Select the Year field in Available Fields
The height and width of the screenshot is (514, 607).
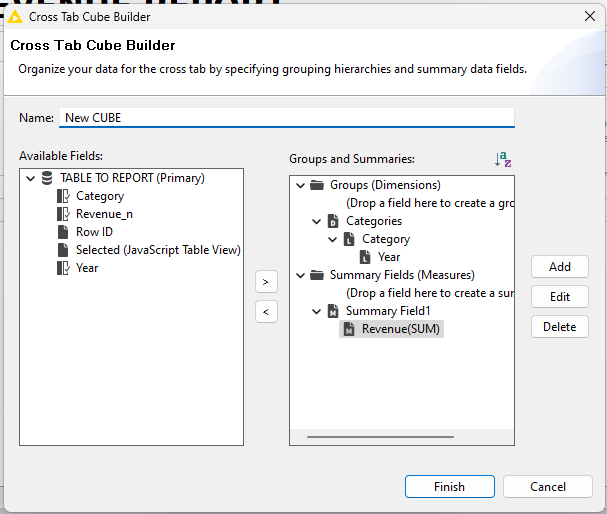point(87,268)
